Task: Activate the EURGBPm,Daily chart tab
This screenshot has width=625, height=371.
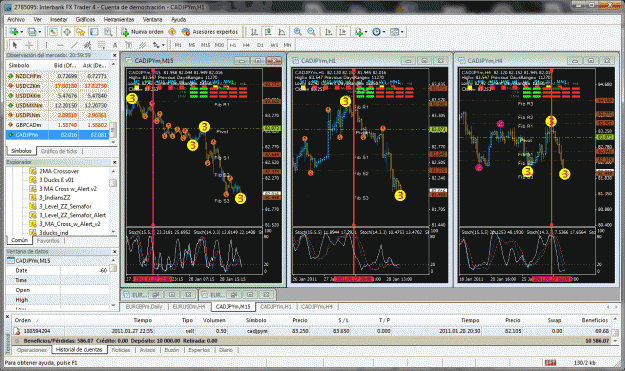Action: tap(144, 306)
